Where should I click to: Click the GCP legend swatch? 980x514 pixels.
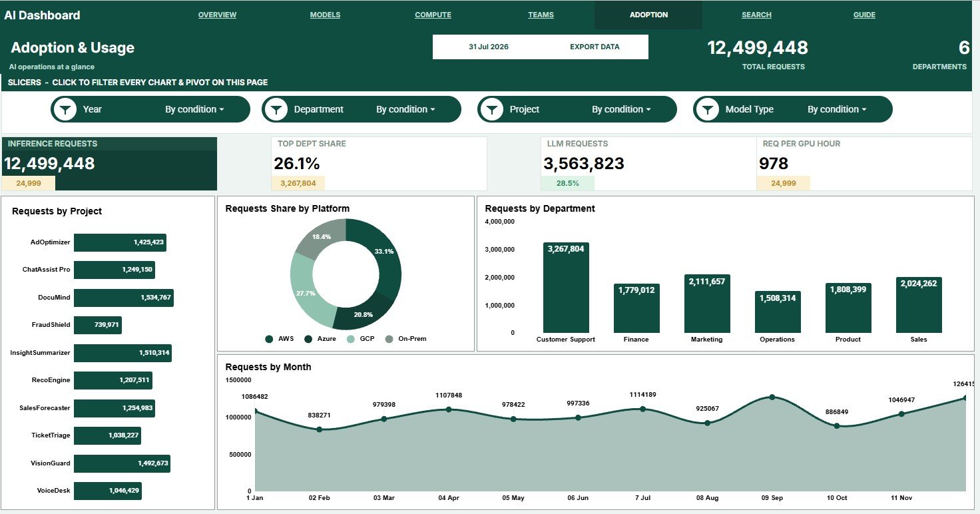[351, 339]
